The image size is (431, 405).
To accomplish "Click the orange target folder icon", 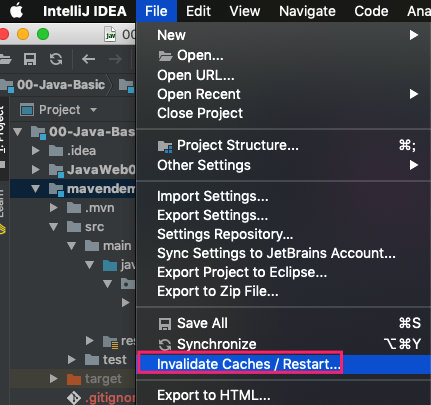I will pos(74,379).
